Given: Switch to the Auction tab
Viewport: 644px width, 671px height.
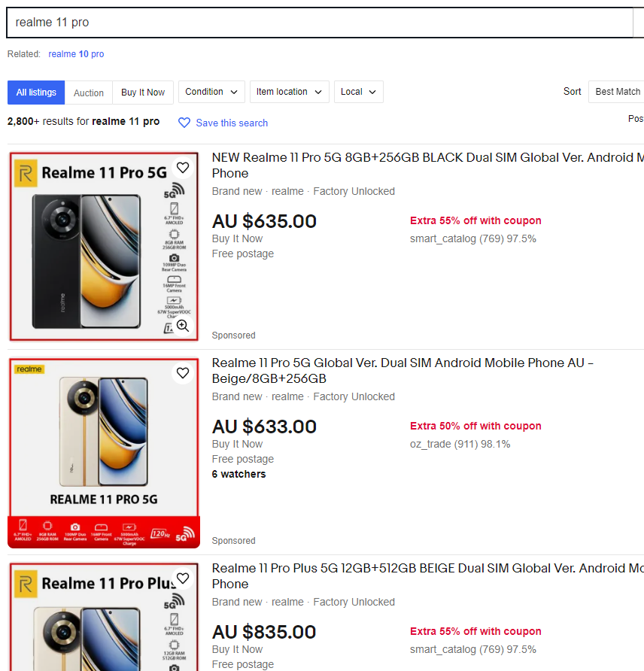Looking at the screenshot, I should (x=89, y=93).
